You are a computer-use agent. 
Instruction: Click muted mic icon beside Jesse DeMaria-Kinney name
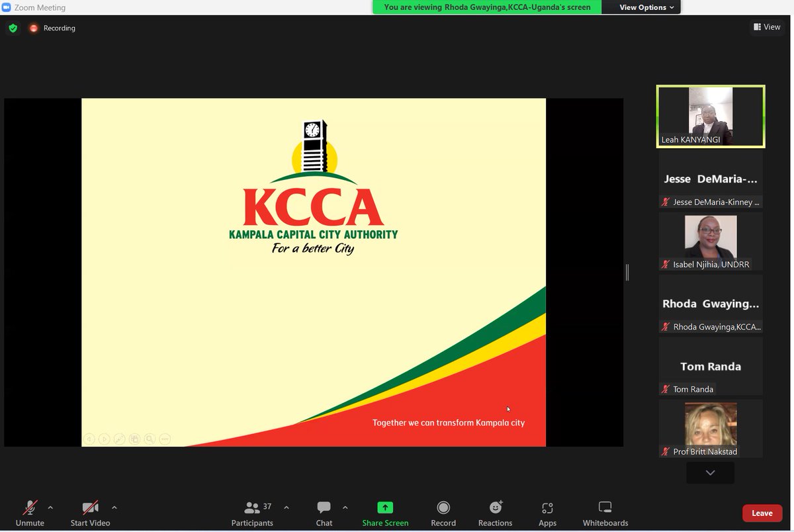pyautogui.click(x=666, y=202)
